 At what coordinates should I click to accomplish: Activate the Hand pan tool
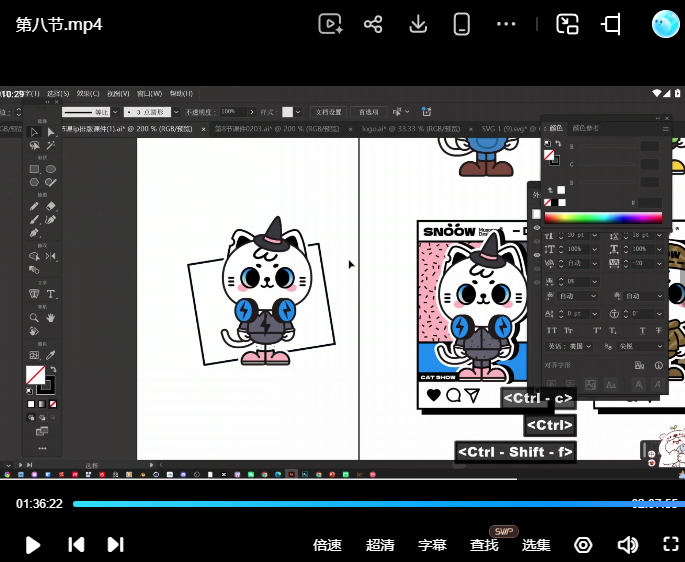(x=51, y=317)
